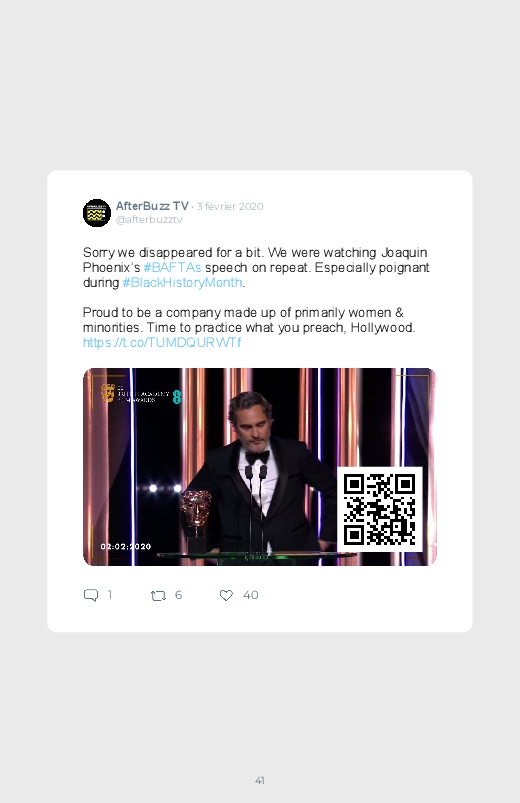Click the reply count 1
Screen dimensions: 520x803
(110, 595)
